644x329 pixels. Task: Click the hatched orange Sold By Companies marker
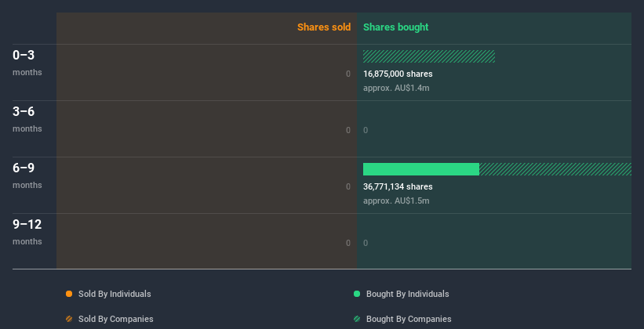(69, 319)
